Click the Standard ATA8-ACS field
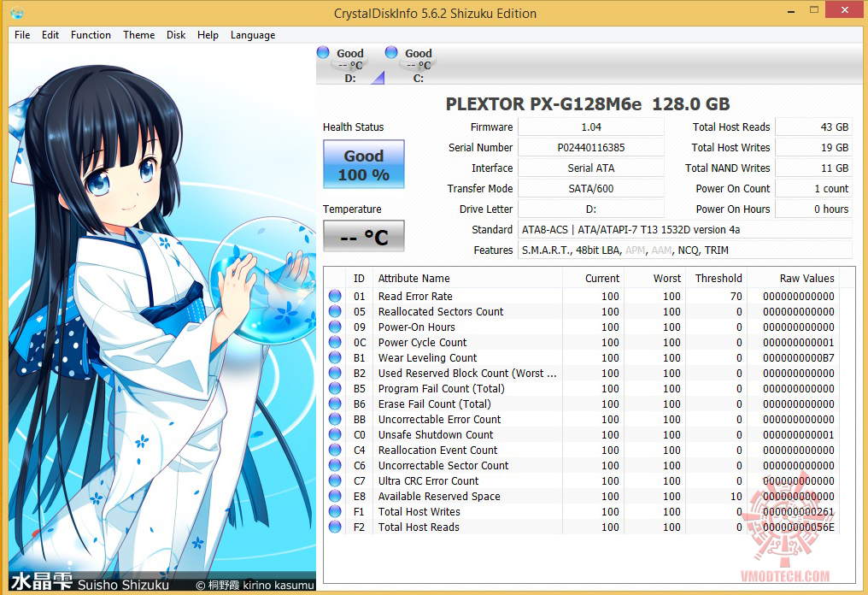Image resolution: width=868 pixels, height=595 pixels. coord(685,229)
